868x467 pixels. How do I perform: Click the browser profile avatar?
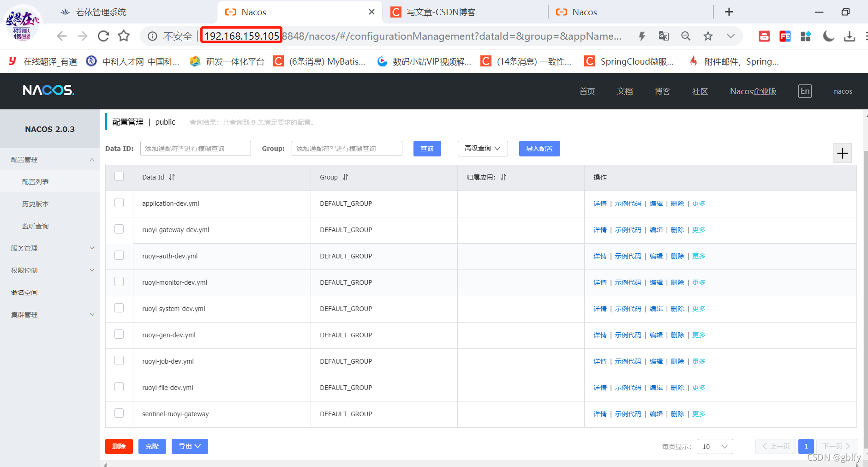tap(22, 23)
